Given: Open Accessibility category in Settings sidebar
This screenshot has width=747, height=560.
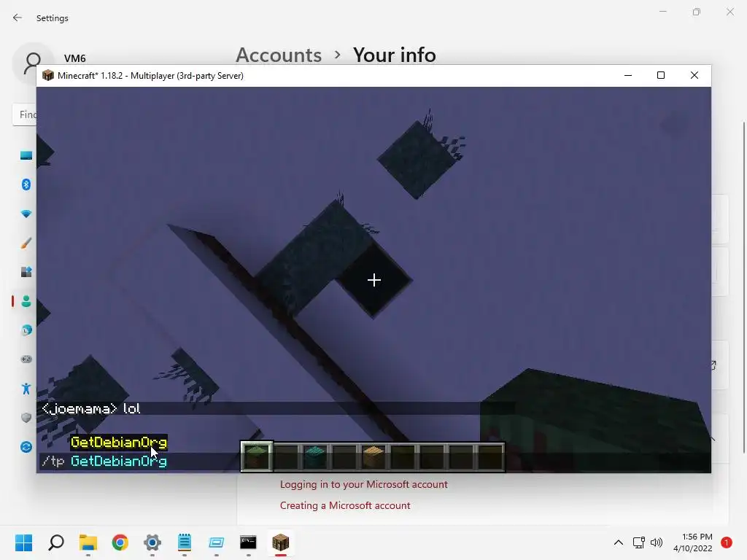Looking at the screenshot, I should (x=26, y=389).
